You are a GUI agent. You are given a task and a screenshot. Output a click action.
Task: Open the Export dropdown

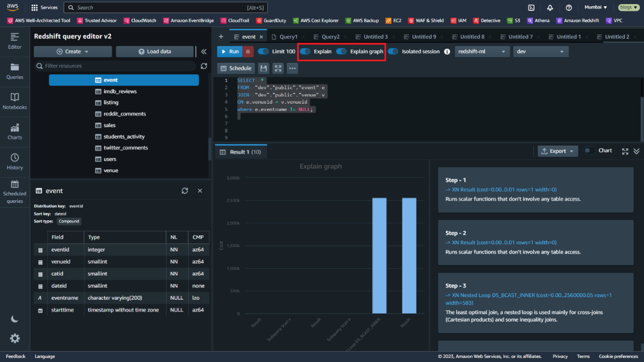click(558, 151)
